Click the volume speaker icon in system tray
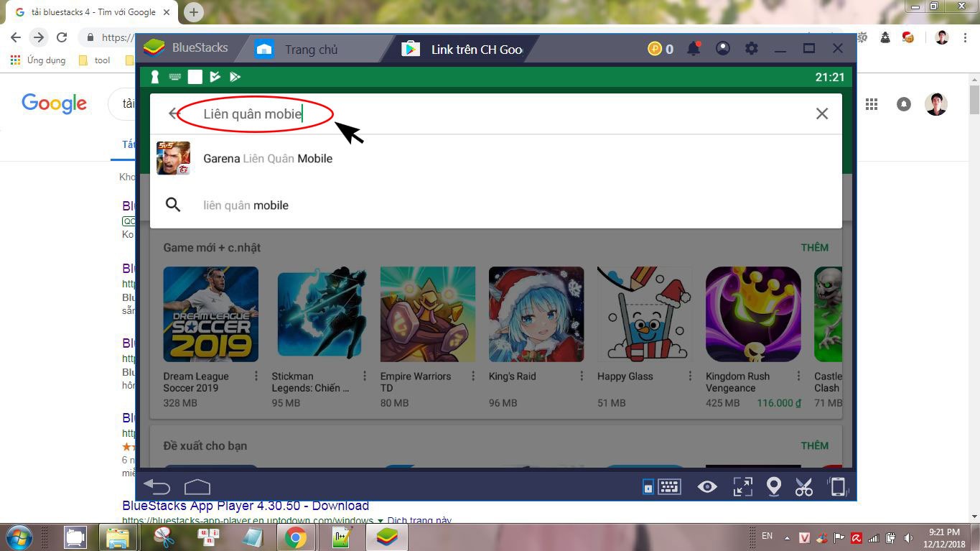Image resolution: width=980 pixels, height=551 pixels. click(909, 537)
